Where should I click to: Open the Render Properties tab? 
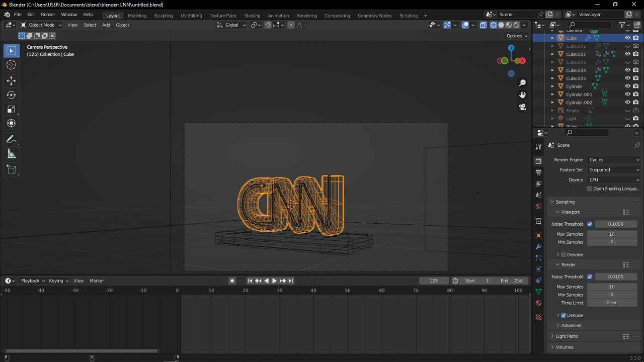click(x=538, y=160)
